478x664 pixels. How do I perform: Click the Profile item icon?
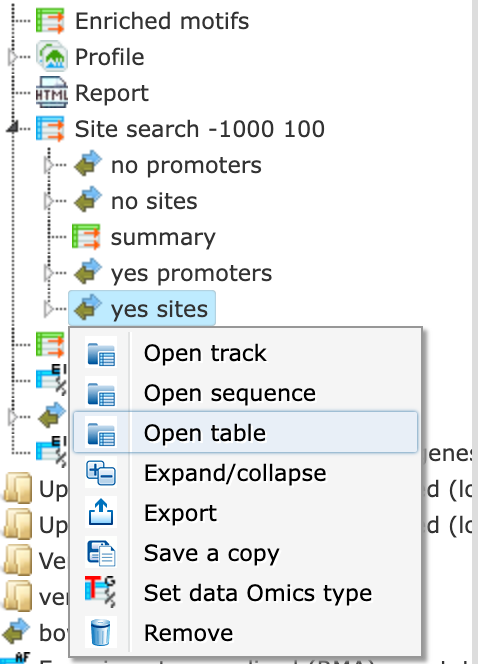(x=51, y=56)
